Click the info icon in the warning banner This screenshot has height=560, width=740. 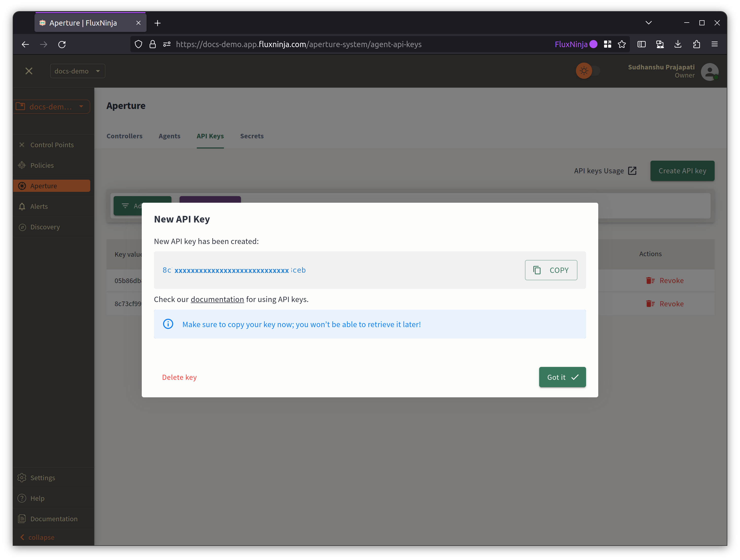[168, 324]
